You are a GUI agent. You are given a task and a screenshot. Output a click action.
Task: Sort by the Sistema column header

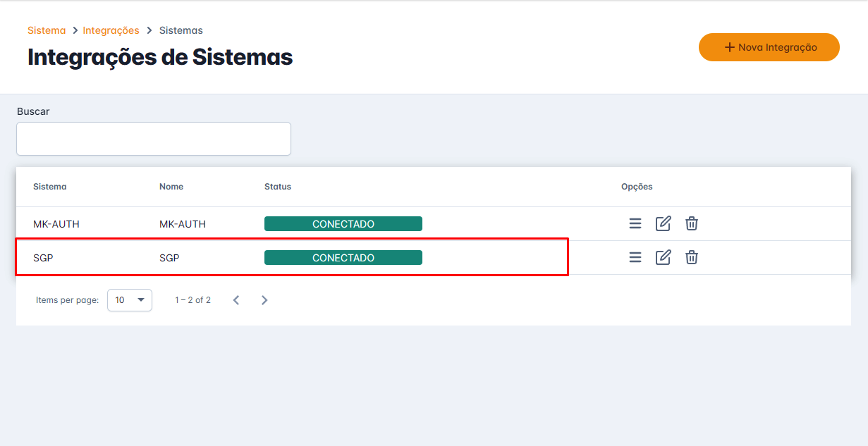(50, 187)
